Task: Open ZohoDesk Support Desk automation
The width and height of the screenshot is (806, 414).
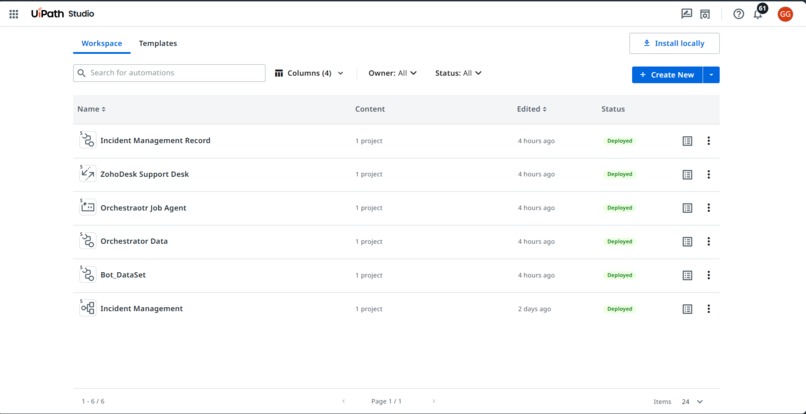Action: pos(144,174)
